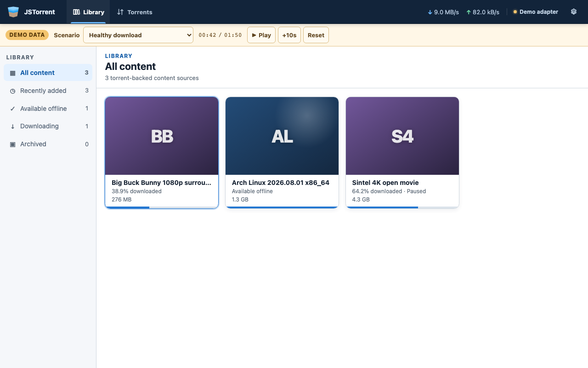The image size is (588, 368).
Task: Open the S4 Sintel thumbnail
Action: 402,136
